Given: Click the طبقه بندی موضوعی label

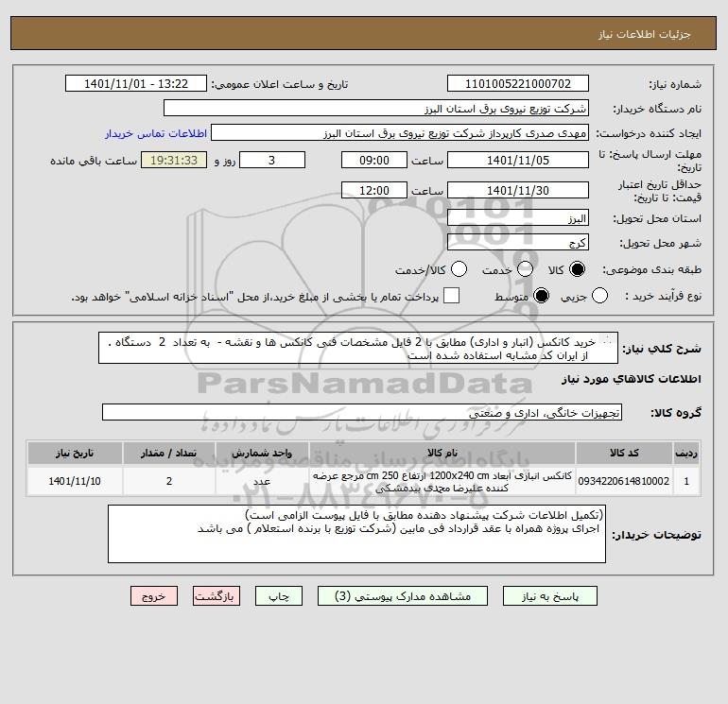Looking at the screenshot, I should [651, 269].
